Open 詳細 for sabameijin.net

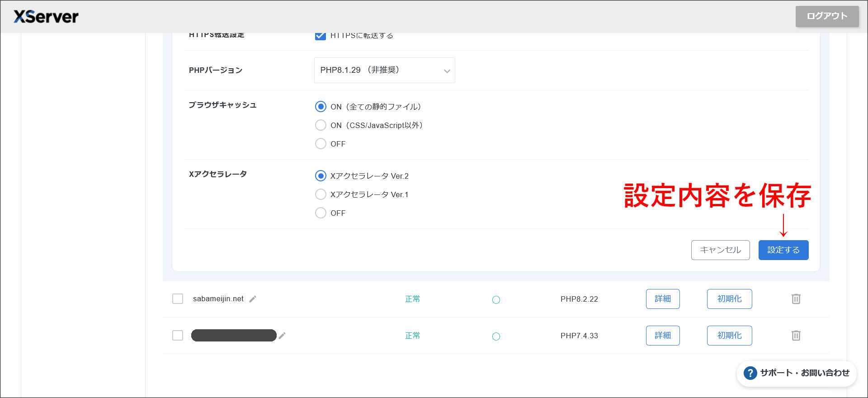pos(662,299)
